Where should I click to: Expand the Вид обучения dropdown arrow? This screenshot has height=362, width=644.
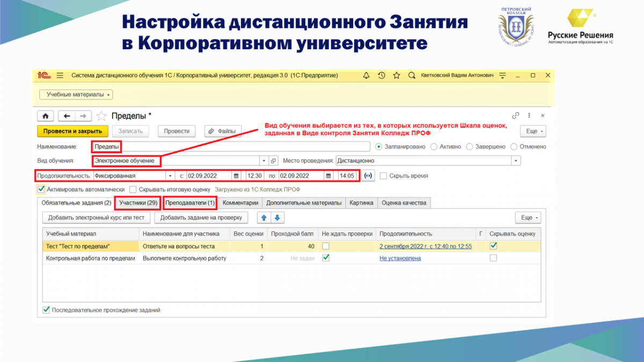click(x=264, y=160)
